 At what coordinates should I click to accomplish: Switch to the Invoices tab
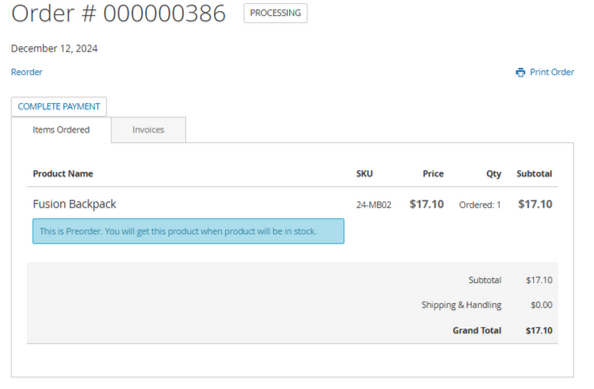click(x=148, y=130)
